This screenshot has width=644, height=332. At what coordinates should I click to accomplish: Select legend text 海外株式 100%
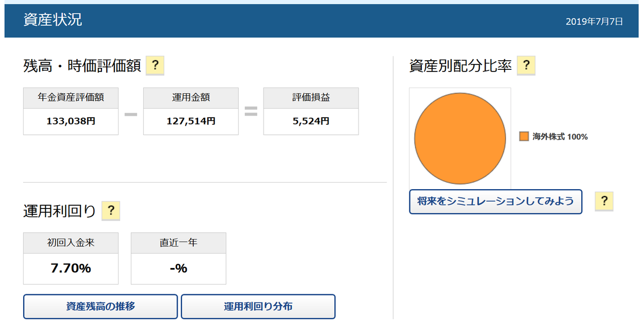(x=560, y=137)
